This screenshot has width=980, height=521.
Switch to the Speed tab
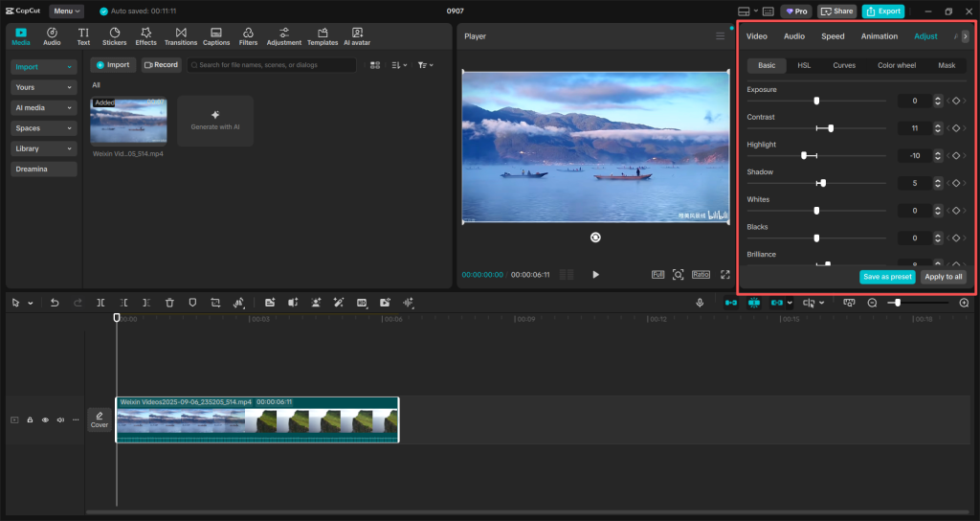(833, 36)
